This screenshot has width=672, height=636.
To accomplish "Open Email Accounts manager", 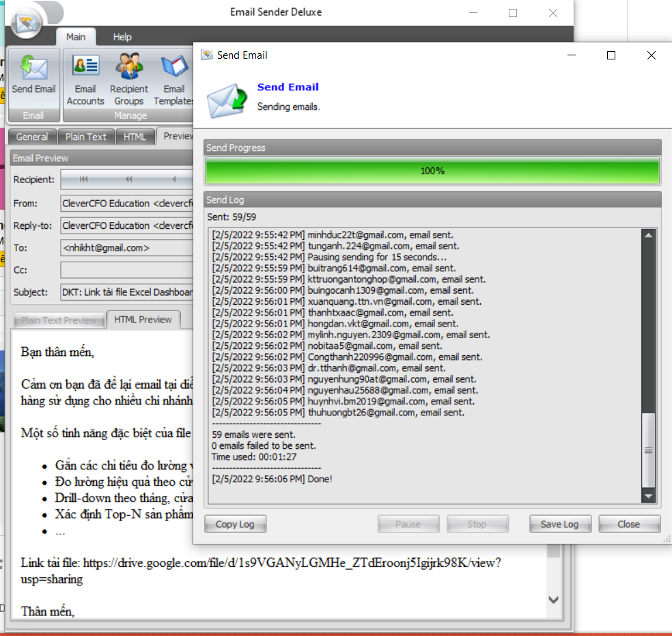I will click(85, 80).
